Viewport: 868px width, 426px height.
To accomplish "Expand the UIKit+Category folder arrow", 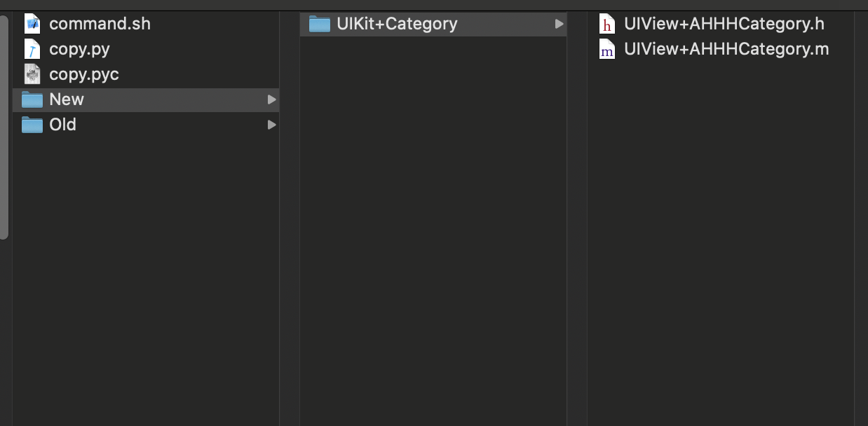I will pos(559,24).
